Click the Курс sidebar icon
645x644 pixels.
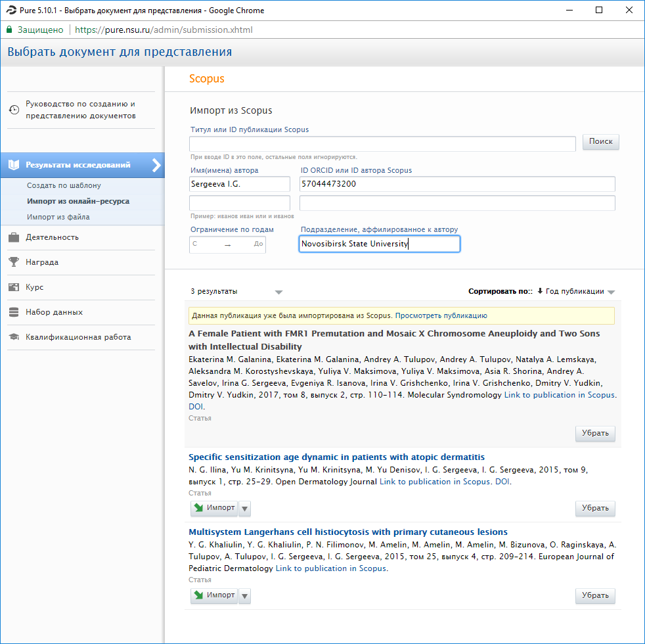tap(14, 287)
